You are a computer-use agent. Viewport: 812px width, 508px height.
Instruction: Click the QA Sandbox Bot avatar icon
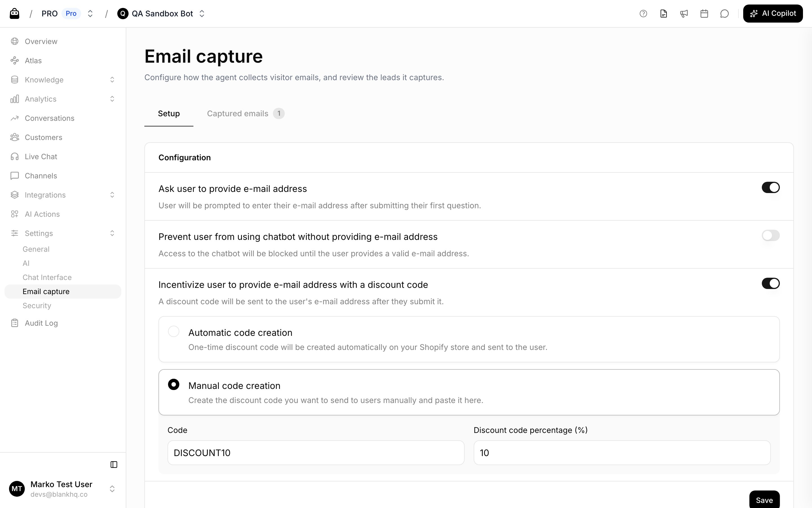(123, 14)
